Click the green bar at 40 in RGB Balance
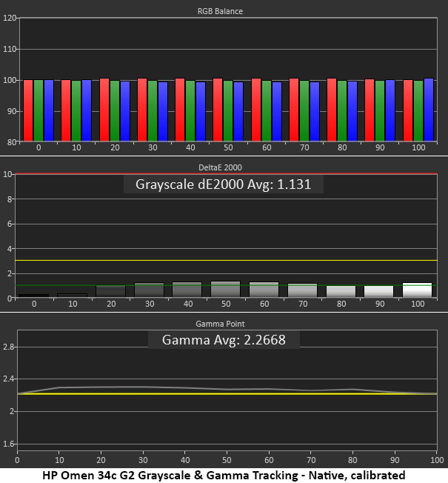Screen dimensions: 448x483 coord(190,110)
